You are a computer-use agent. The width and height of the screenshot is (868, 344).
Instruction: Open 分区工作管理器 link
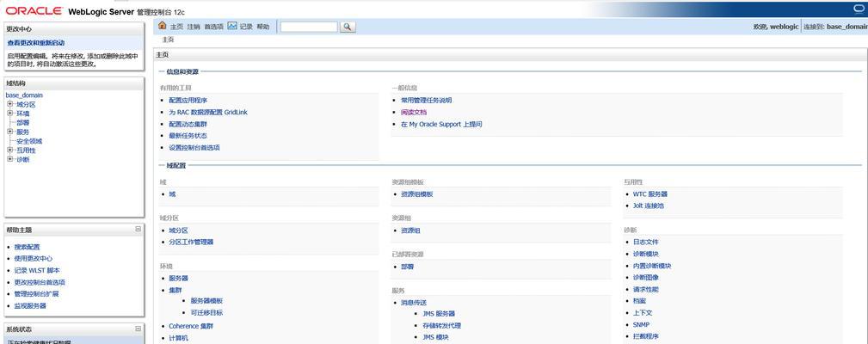(191, 242)
